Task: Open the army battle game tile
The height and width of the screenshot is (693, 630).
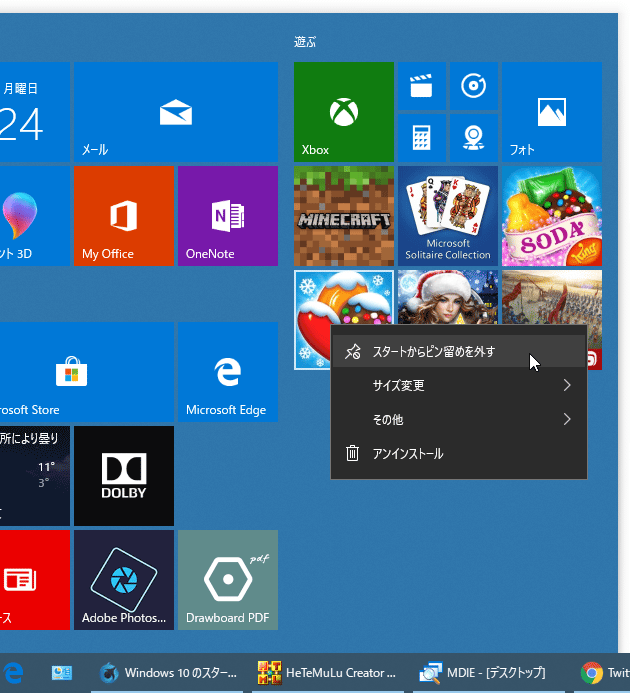Action: coord(552,297)
